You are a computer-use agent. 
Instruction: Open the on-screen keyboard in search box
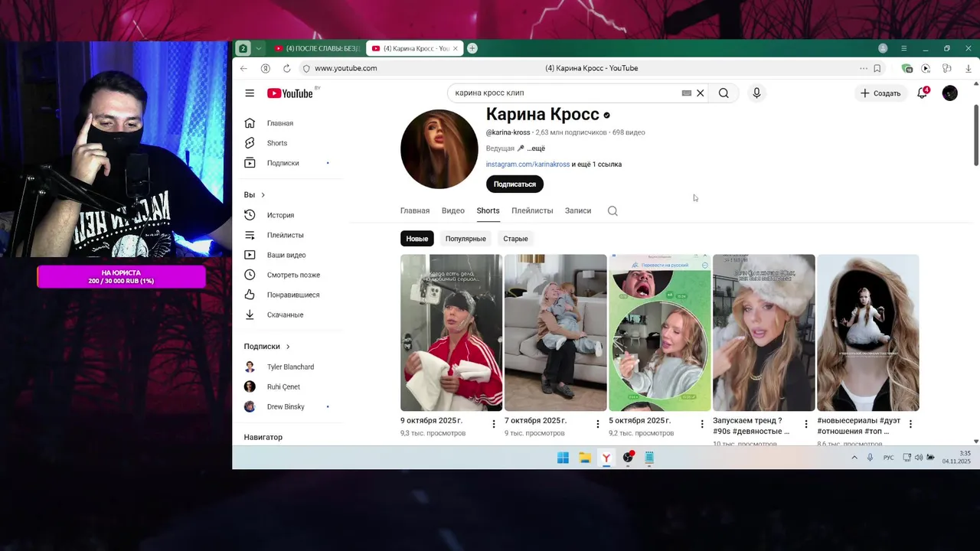687,93
